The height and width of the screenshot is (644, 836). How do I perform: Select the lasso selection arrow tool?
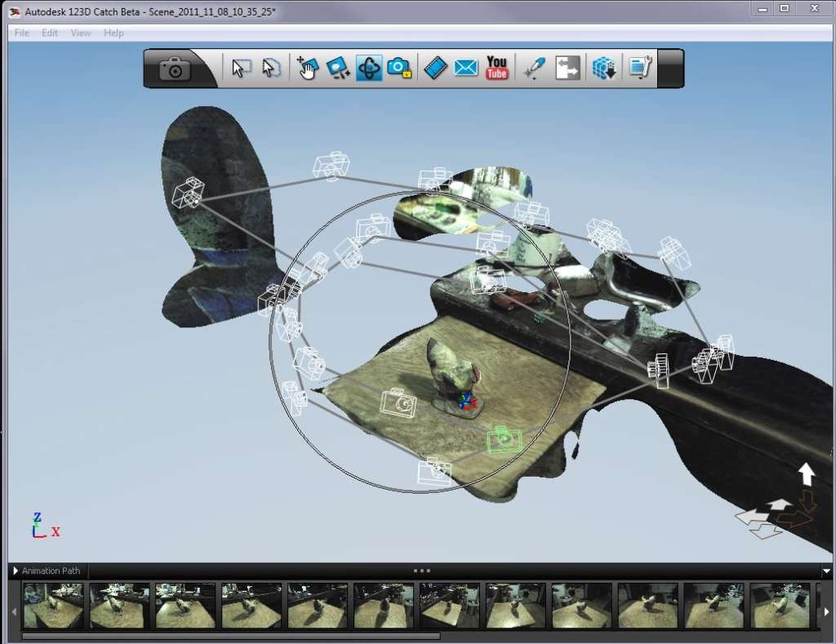pyautogui.click(x=271, y=69)
